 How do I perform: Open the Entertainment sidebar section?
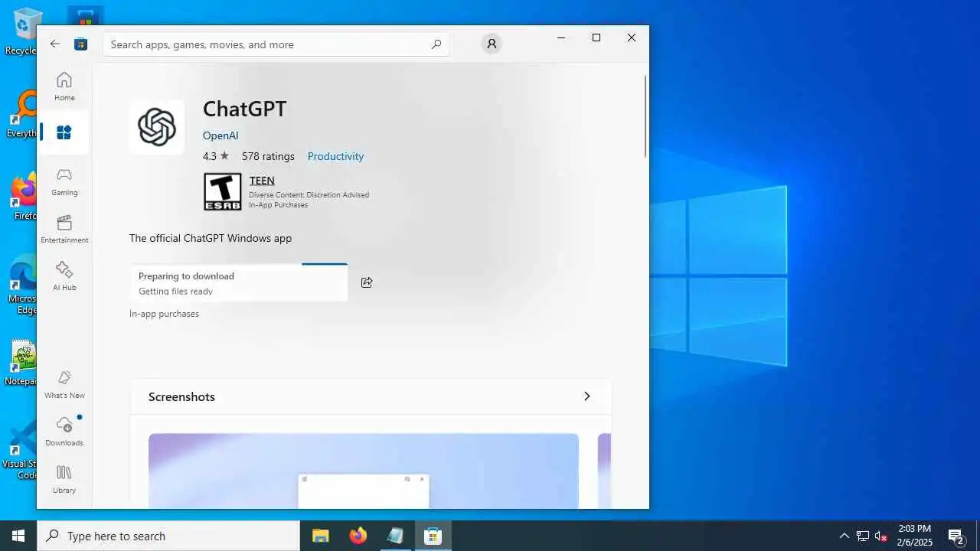(x=64, y=229)
